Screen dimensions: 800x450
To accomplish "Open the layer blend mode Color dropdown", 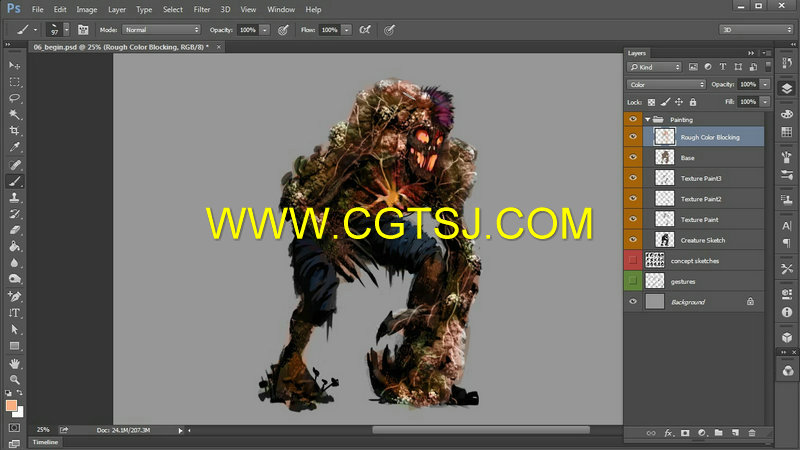I will pos(666,84).
